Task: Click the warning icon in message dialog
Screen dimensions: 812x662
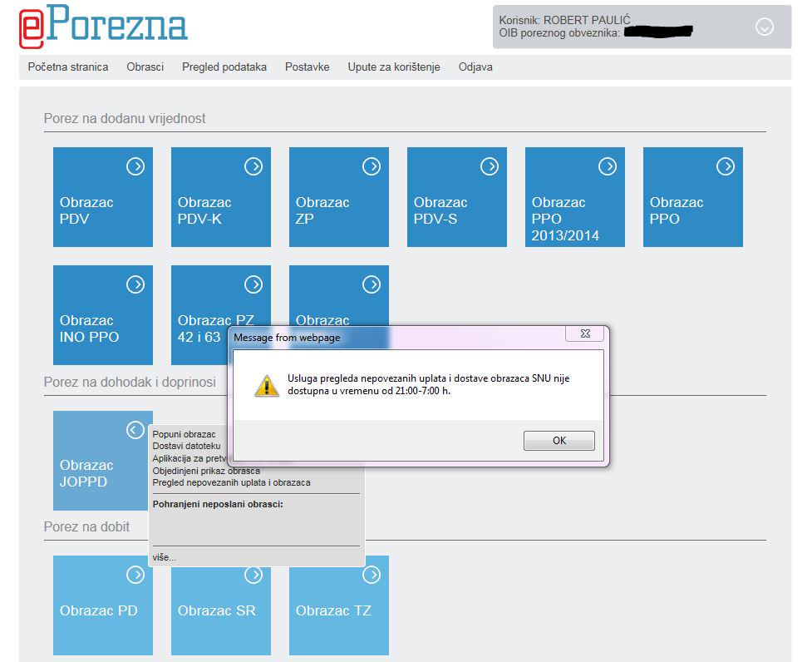Action: pyautogui.click(x=267, y=386)
